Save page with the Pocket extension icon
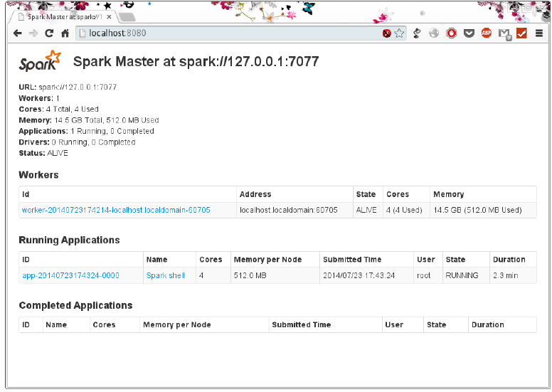Viewport: 552px width, 392px height. [x=469, y=33]
